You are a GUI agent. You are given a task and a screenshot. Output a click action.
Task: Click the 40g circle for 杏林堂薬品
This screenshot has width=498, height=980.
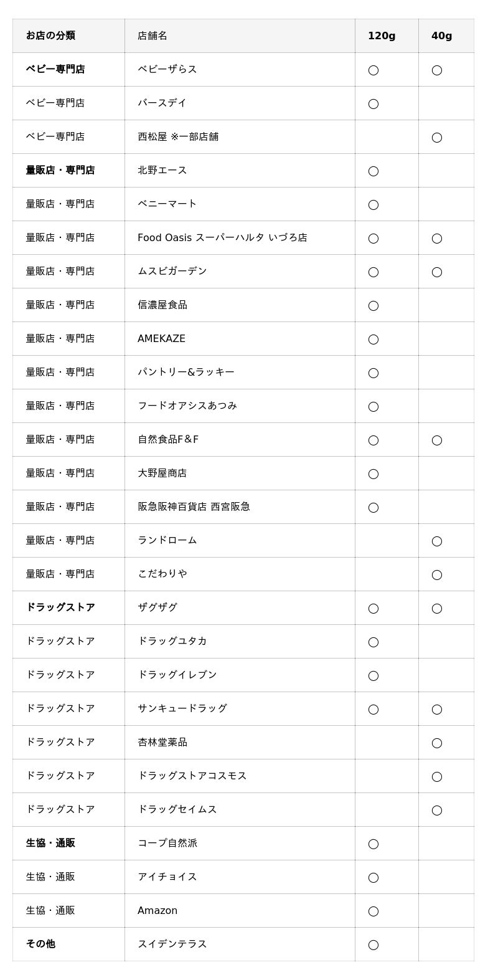437,743
